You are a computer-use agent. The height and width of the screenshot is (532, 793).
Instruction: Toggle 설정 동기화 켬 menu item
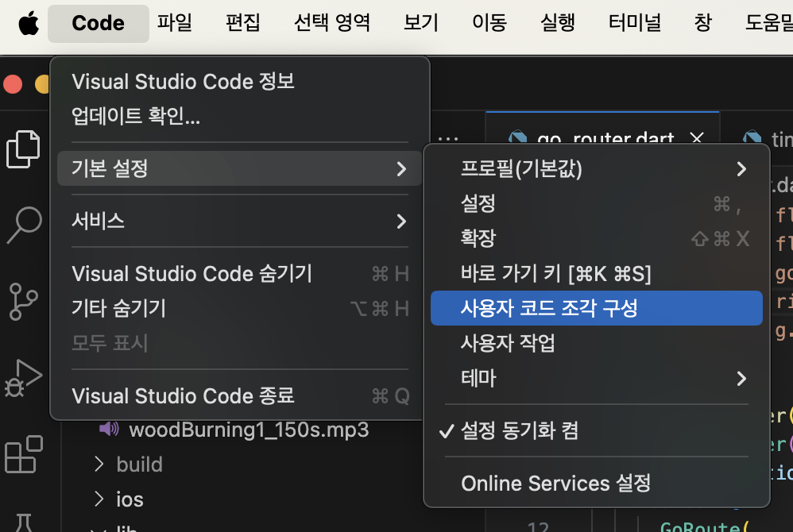[x=596, y=430]
